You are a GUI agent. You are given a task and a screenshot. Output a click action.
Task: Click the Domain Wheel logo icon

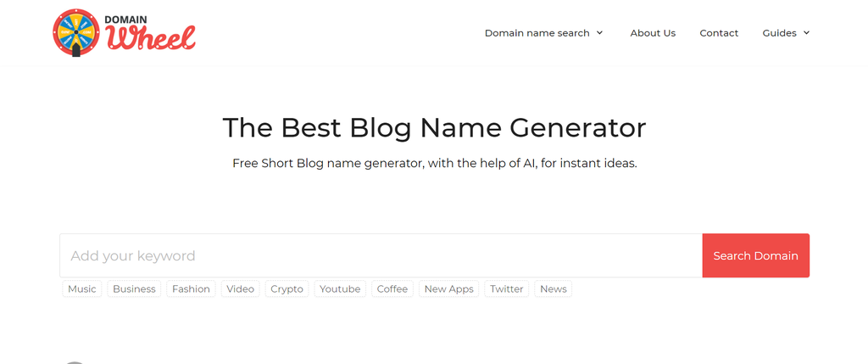[x=76, y=33]
